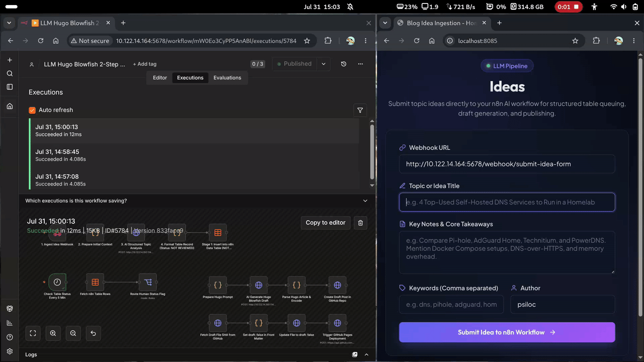Uncheck the Auto refresh checkbox

point(32,110)
